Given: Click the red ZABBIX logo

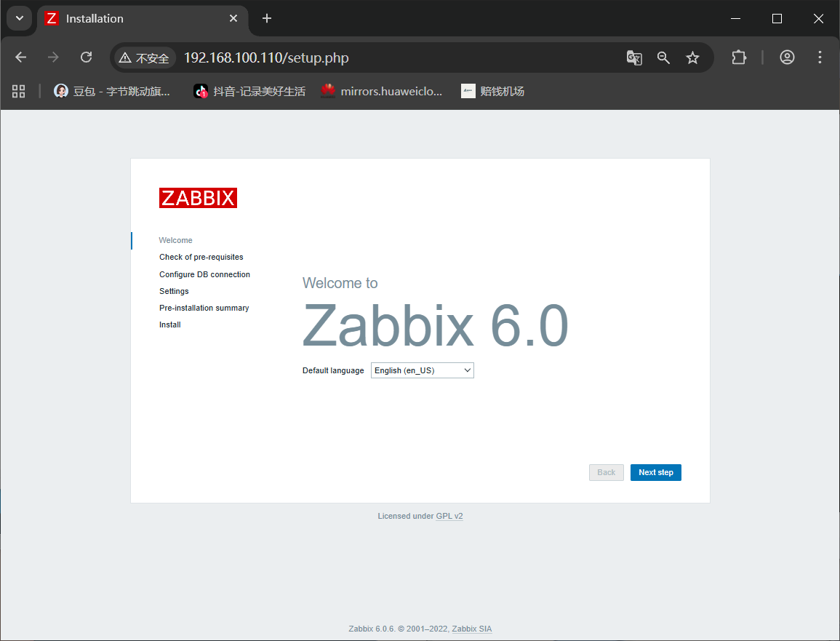Looking at the screenshot, I should tap(199, 198).
